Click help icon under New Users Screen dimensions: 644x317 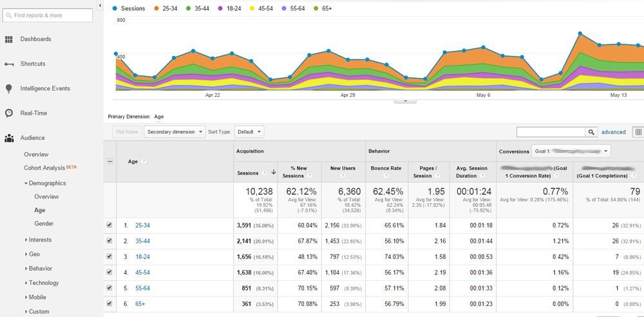[x=343, y=176]
